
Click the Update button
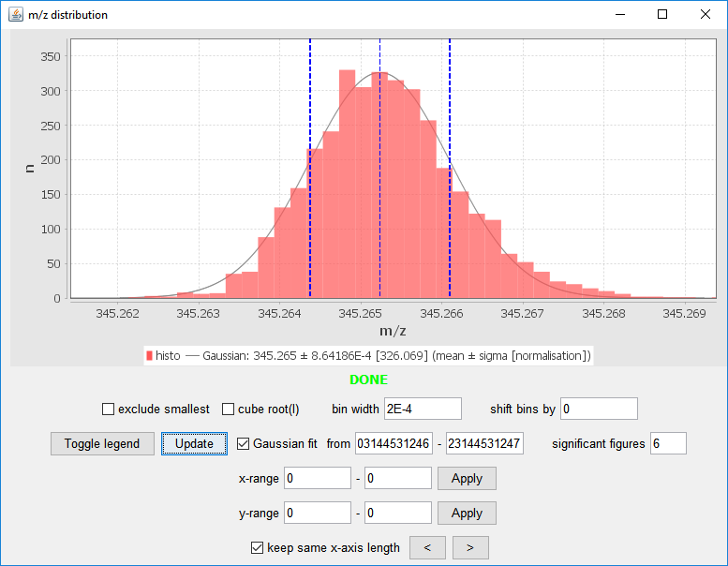click(194, 444)
